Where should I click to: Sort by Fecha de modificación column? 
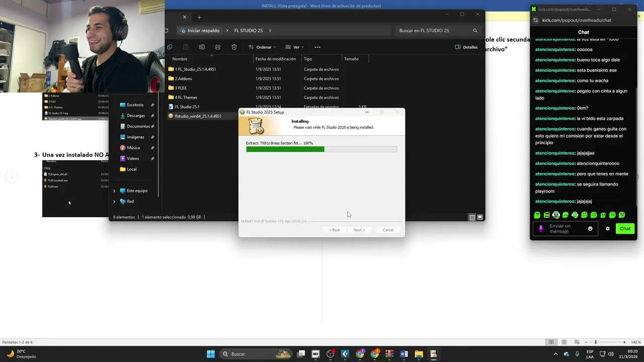(x=276, y=59)
